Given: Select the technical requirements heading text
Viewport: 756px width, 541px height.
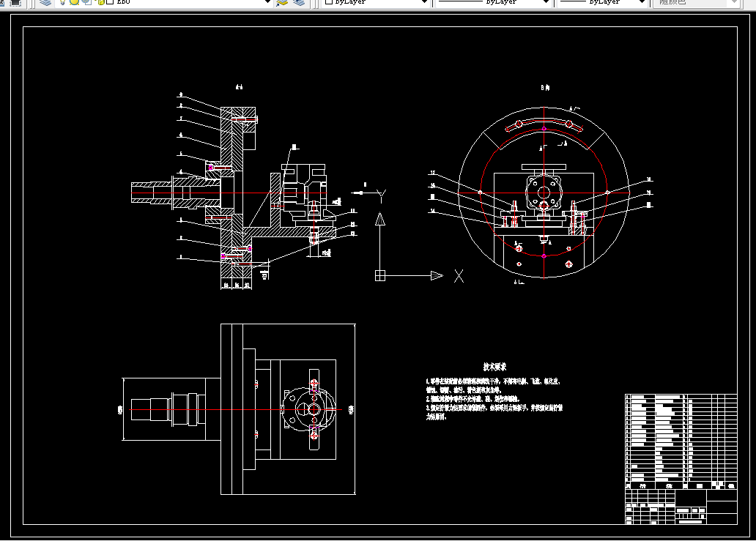Looking at the screenshot, I should point(494,367).
